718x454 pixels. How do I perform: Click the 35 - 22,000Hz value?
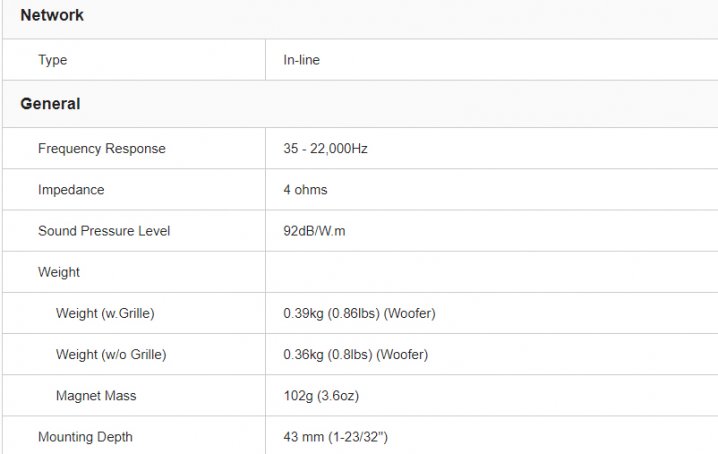[x=325, y=149]
